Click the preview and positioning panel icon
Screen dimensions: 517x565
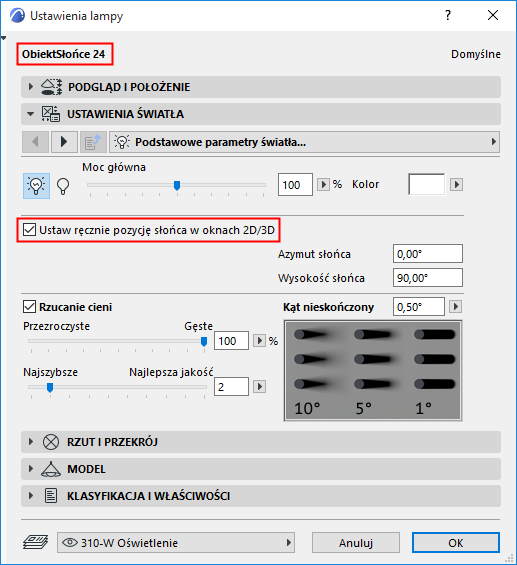(52, 87)
